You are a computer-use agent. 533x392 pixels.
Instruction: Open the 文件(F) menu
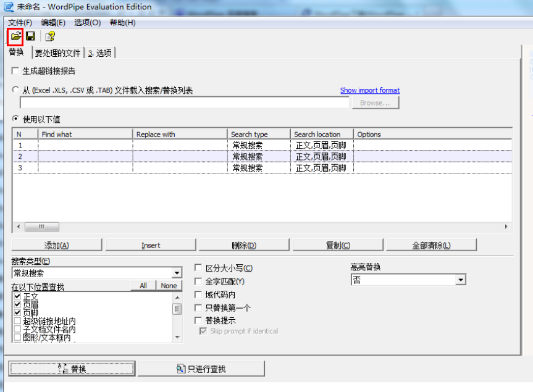click(x=20, y=23)
